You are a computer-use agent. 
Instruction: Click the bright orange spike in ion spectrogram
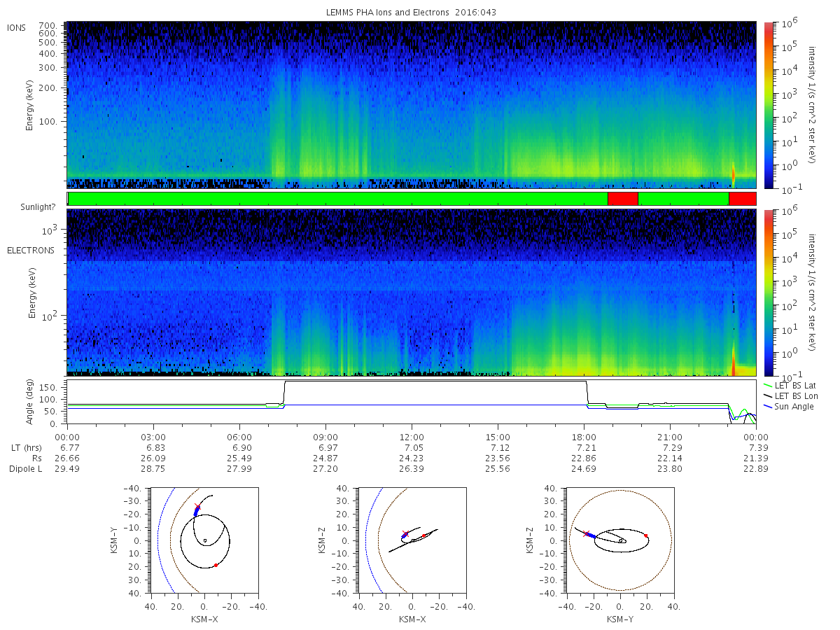tap(733, 172)
